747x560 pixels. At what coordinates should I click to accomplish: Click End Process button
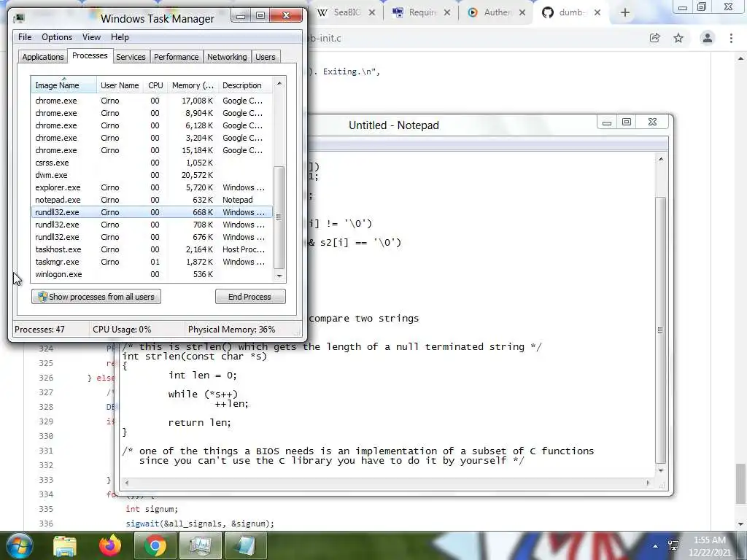[x=250, y=297]
